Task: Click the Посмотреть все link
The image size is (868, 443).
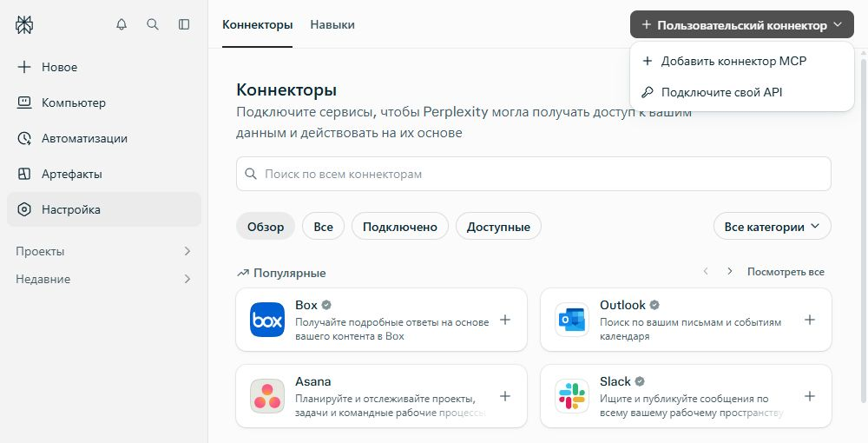Action: tap(786, 272)
